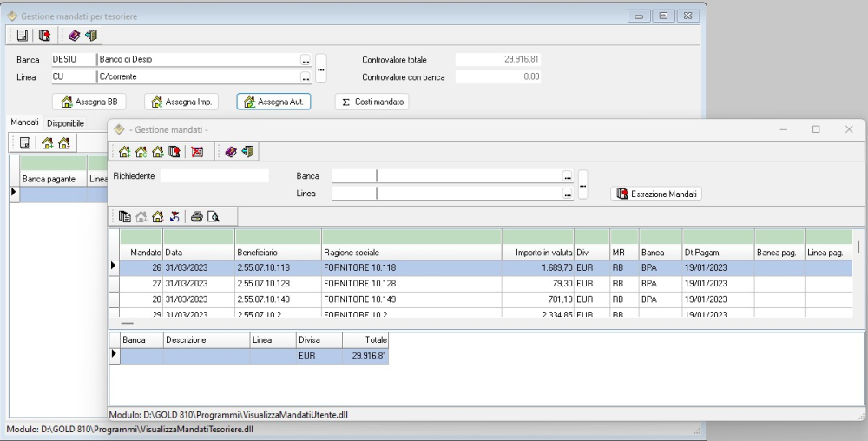Click the red crossed-out grid icon in Gestione mandati
868x441 pixels.
pyautogui.click(x=197, y=152)
